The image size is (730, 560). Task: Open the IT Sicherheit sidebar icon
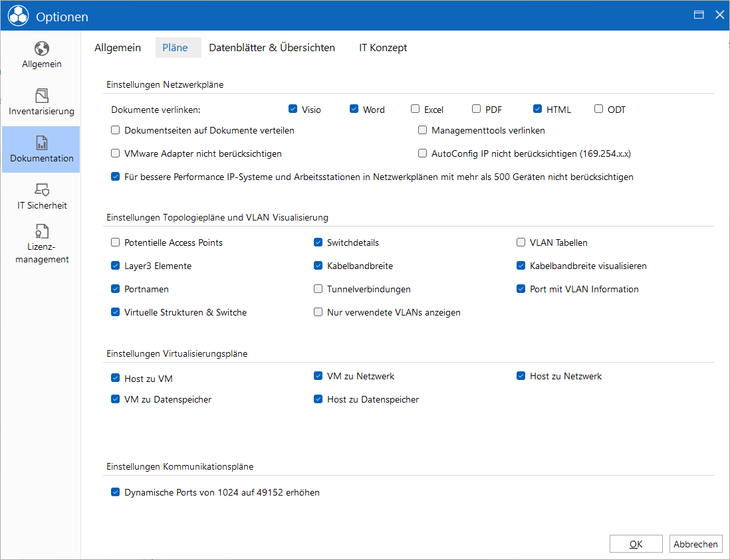tap(41, 190)
